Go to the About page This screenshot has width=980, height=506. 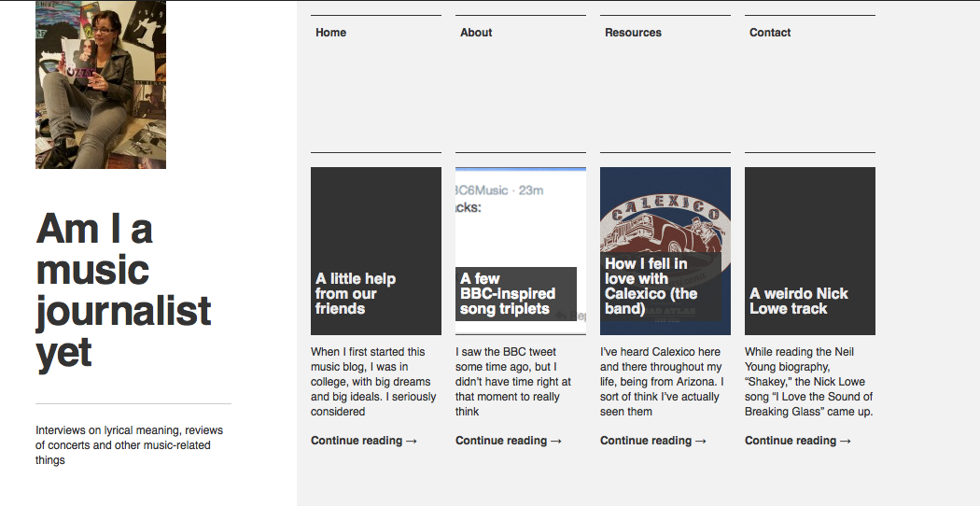coord(476,33)
